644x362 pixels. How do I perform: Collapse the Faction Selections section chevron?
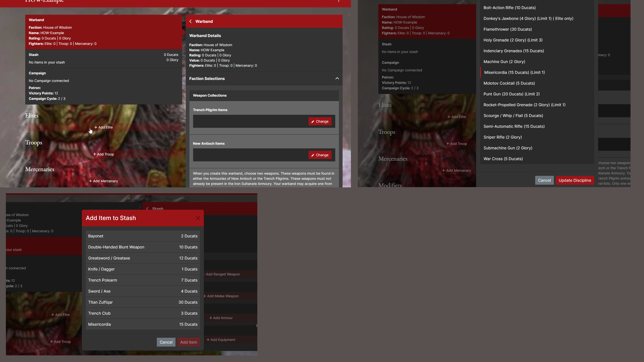(337, 78)
